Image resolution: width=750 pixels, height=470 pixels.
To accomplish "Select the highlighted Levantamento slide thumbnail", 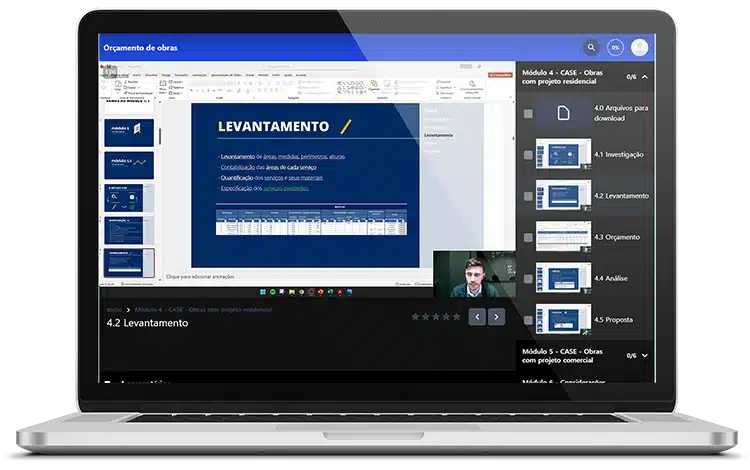I will pos(129,262).
